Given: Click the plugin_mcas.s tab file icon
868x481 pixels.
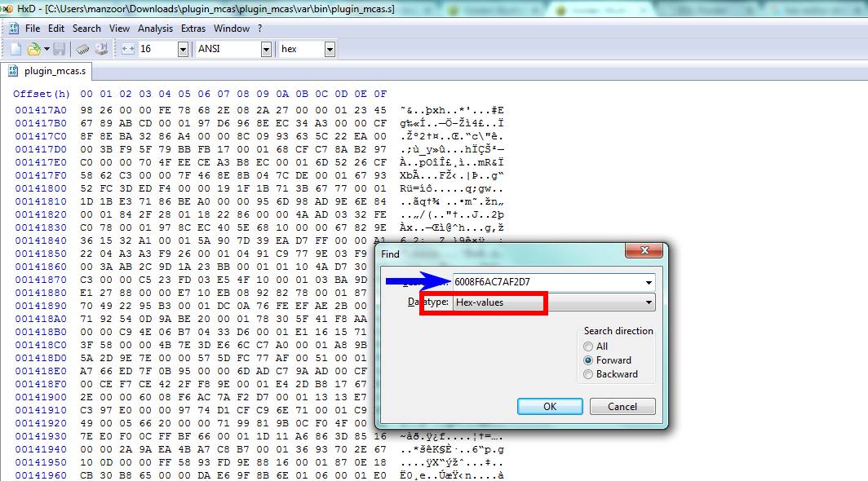Looking at the screenshot, I should tap(13, 71).
